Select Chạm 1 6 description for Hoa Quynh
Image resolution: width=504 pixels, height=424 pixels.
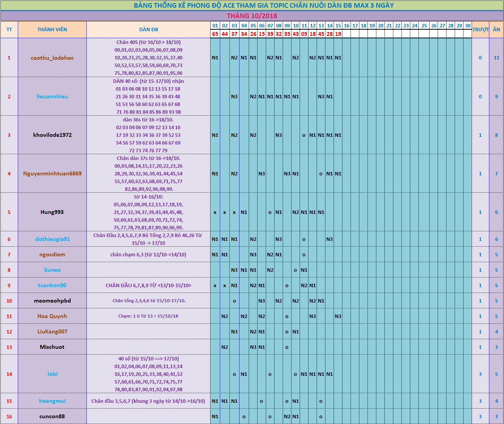[148, 316]
